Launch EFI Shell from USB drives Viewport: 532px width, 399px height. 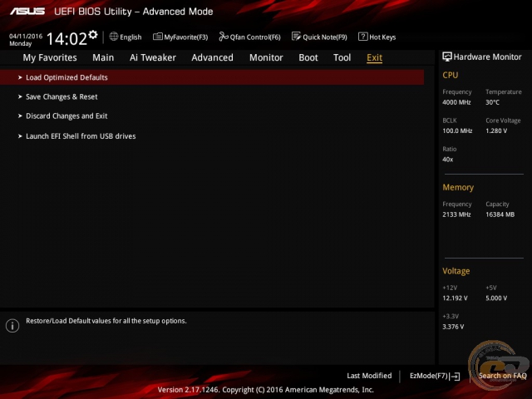tap(81, 136)
